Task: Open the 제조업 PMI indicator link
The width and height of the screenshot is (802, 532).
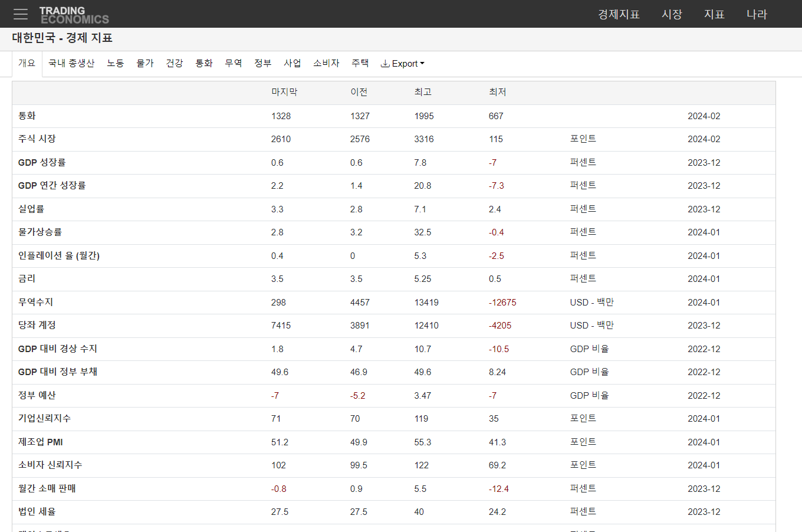Action: 41,442
